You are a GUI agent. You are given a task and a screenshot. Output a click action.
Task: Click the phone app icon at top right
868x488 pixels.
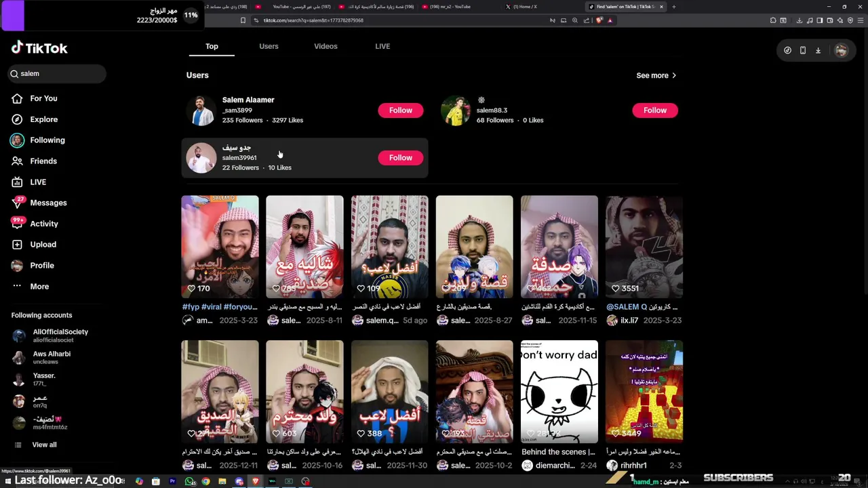pos(803,50)
